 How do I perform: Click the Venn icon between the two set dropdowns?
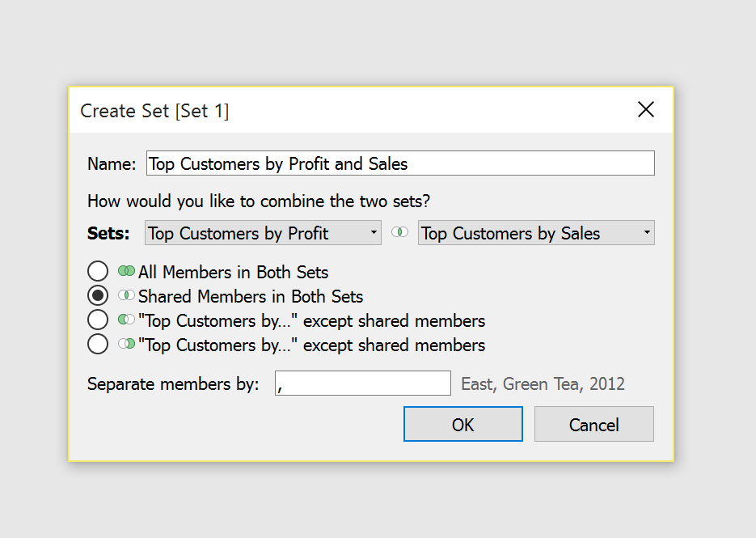point(399,233)
